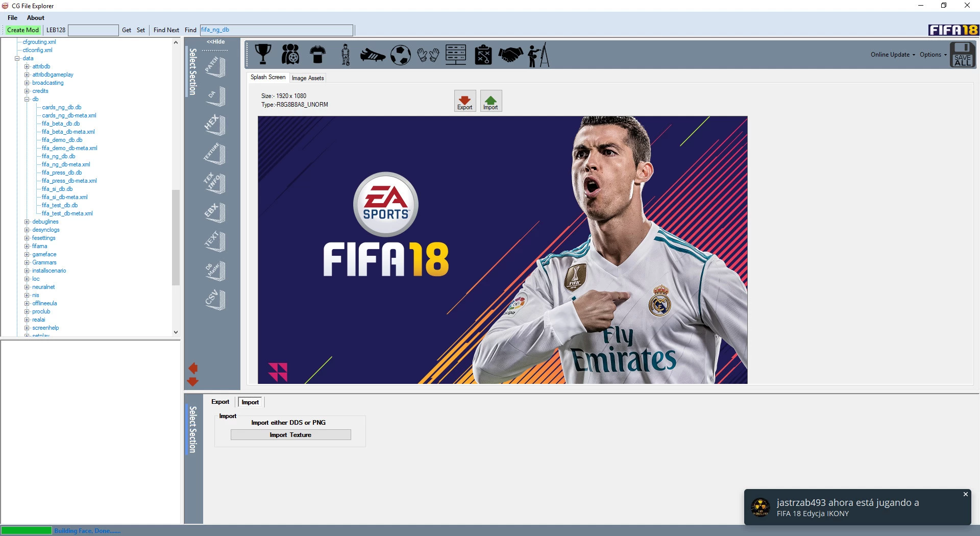Click the red down arrow in sidebar
Image resolution: width=980 pixels, height=536 pixels.
click(x=193, y=381)
